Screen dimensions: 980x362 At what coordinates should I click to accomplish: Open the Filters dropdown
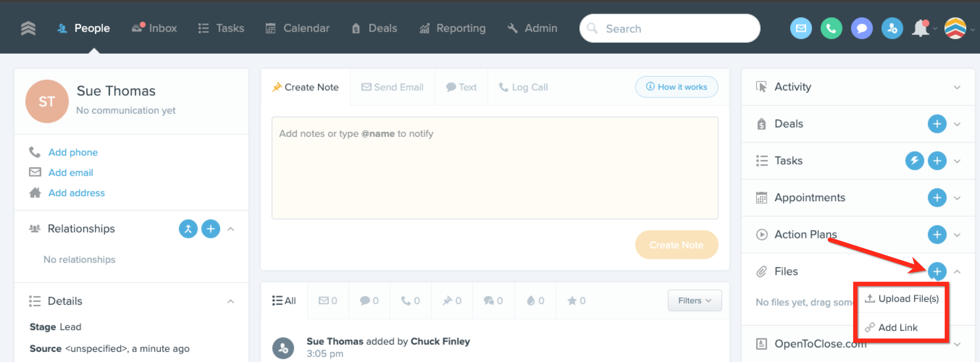point(695,300)
